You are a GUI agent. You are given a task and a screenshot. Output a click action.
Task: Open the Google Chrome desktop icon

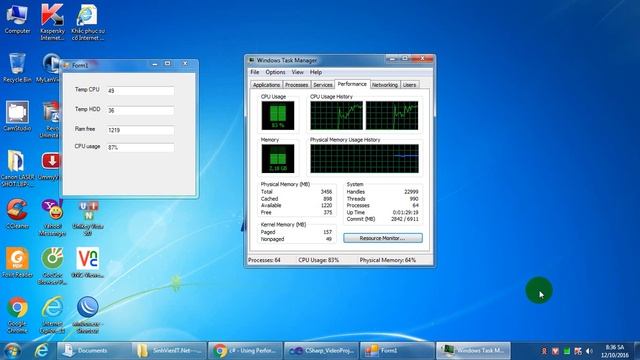coord(17,315)
